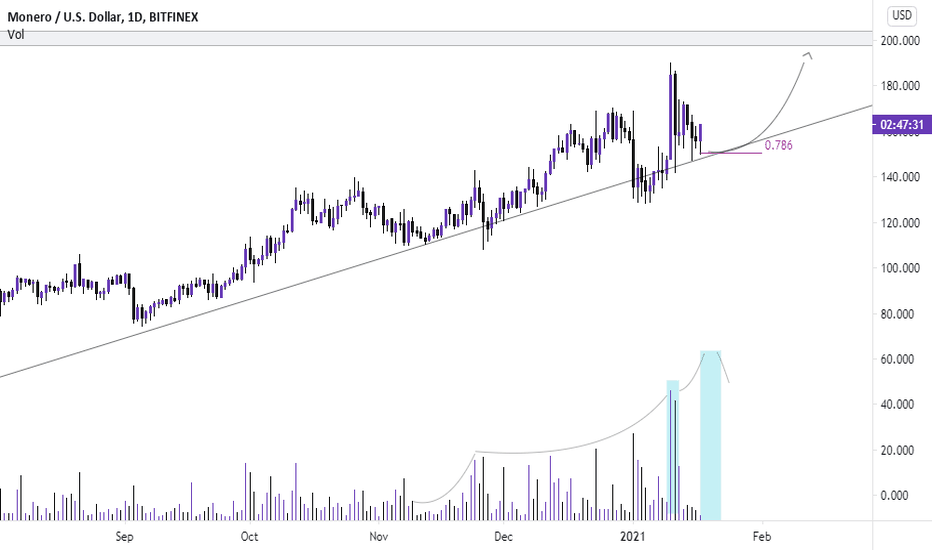The width and height of the screenshot is (932, 550).
Task: Click the USD currency button
Action: pos(902,15)
